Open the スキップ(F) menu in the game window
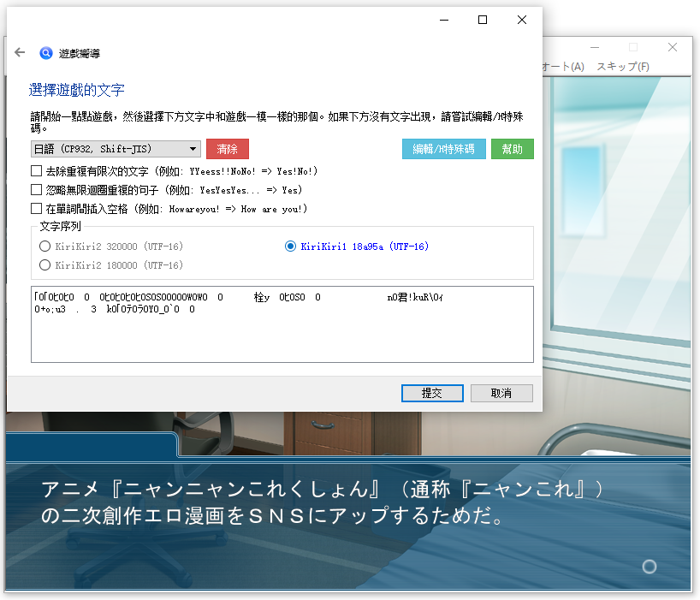This screenshot has height=600, width=700. [x=623, y=67]
